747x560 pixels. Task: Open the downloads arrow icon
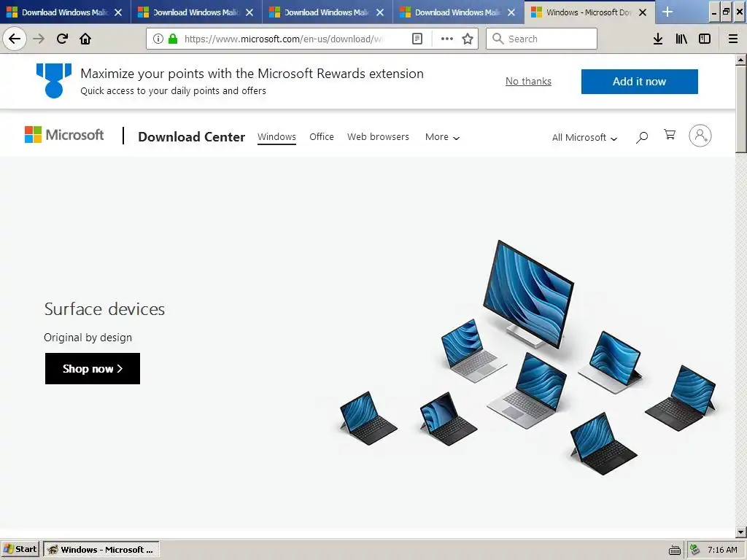tap(658, 39)
